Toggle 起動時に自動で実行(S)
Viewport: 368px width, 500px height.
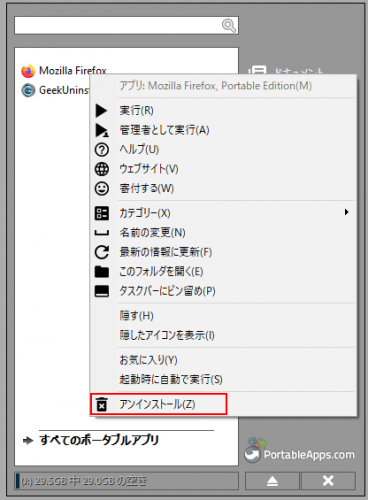tap(223, 379)
